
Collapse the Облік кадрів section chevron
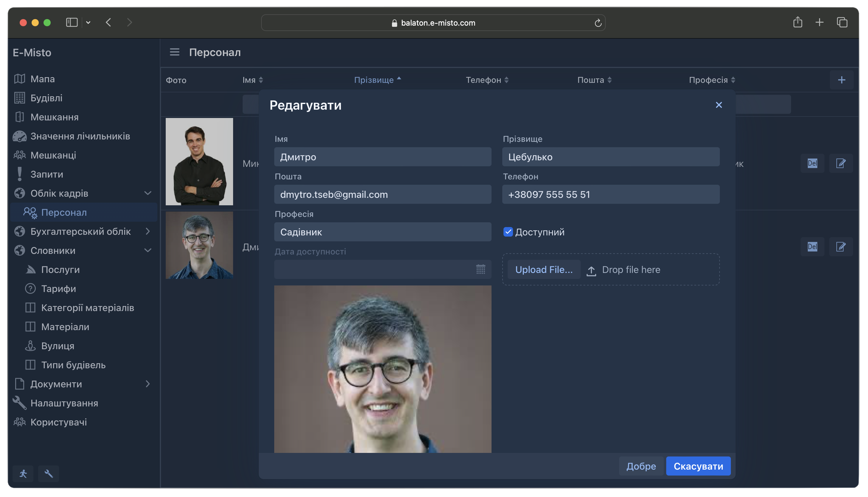click(148, 193)
